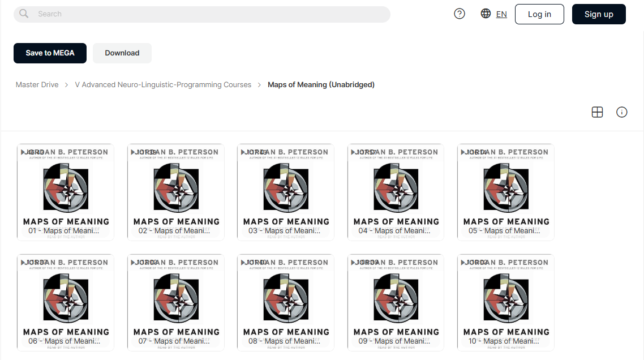Screen dimensions: 644x360
Task: Open file 01 - Maps of Meaning thumbnail
Action: [66, 192]
